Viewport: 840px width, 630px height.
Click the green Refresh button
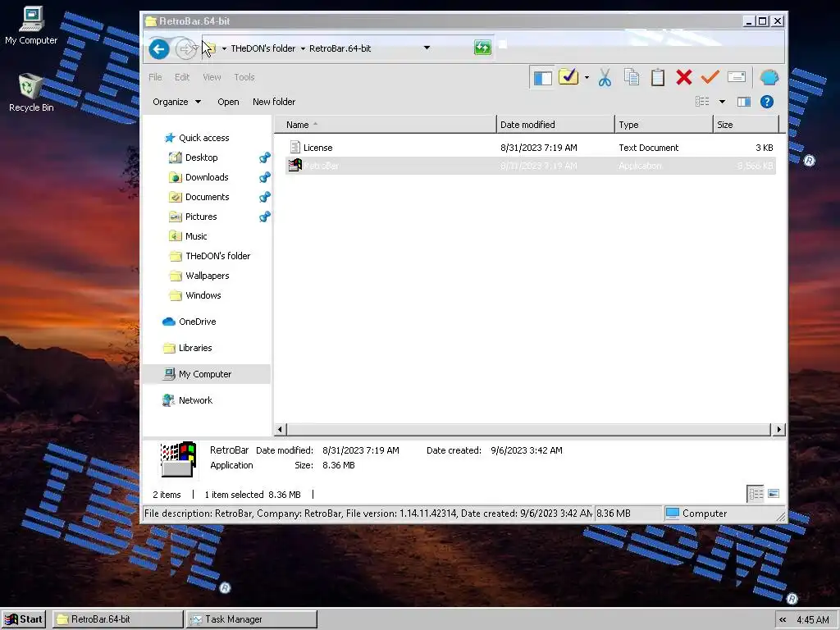[482, 48]
